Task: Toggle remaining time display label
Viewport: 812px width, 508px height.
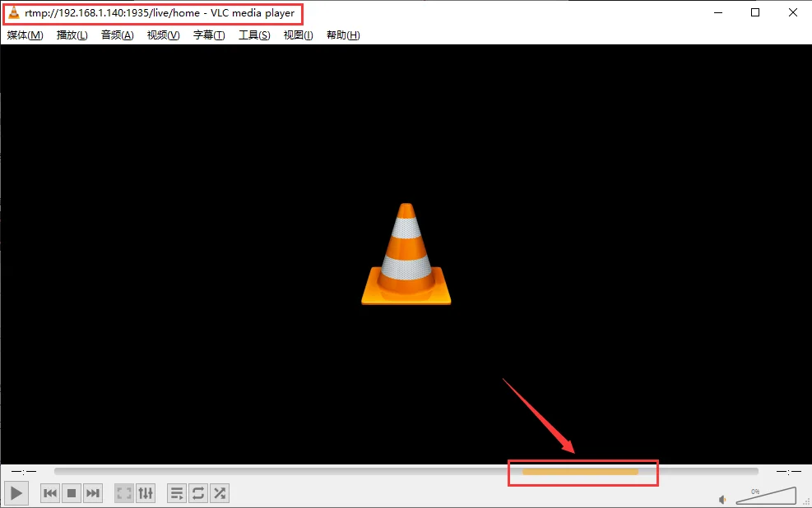Action: coord(788,472)
